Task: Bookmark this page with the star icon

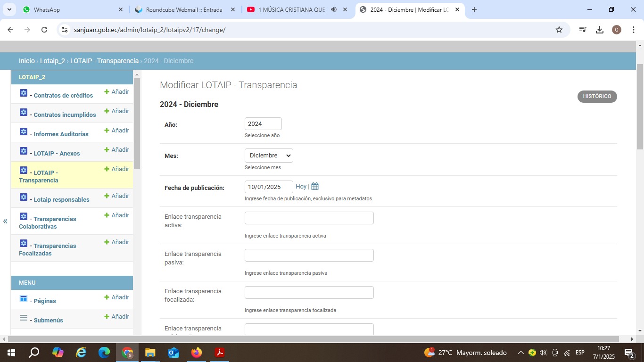Action: point(559,30)
